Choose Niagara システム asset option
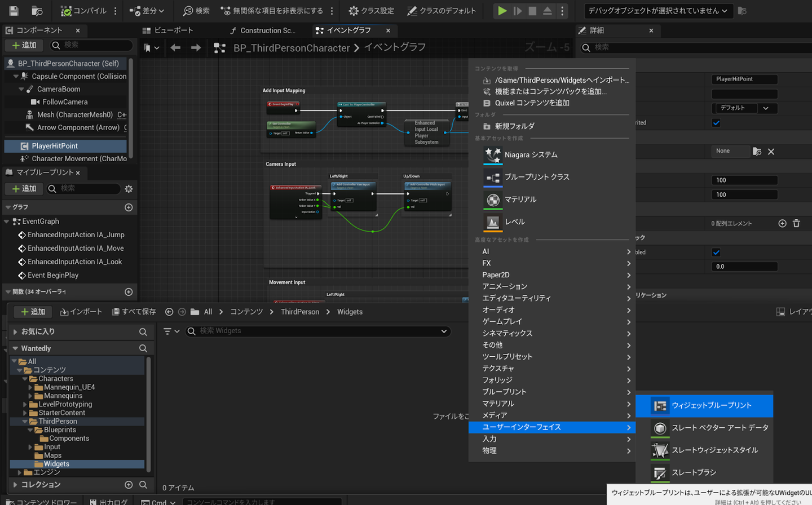 531,155
